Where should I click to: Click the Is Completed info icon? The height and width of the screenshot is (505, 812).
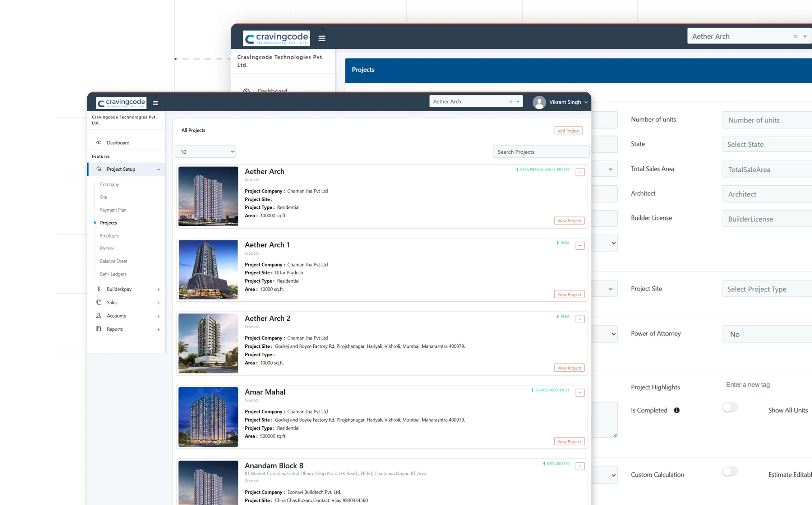tap(677, 410)
